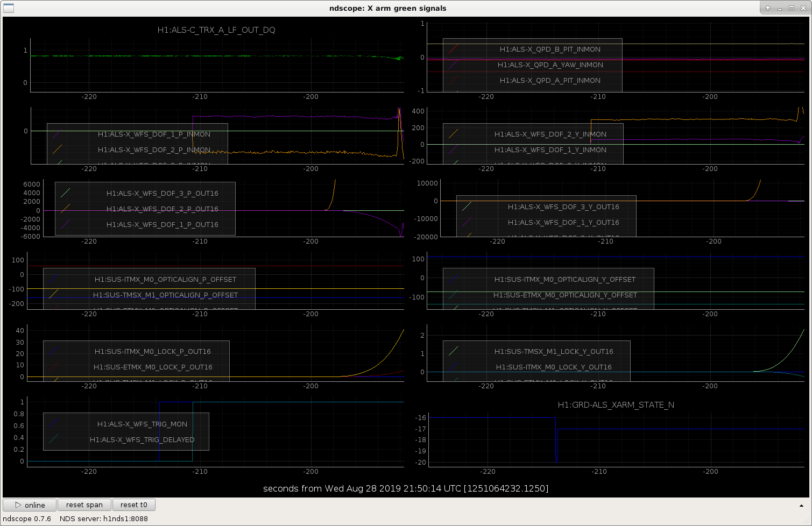Click red legend line for H1:ALS-X_QPD_B_PIT_INMON
The image size is (812, 526).
click(454, 49)
